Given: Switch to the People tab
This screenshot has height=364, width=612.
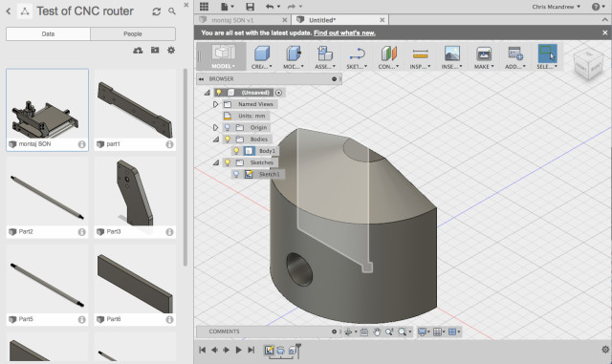Looking at the screenshot, I should [x=133, y=34].
